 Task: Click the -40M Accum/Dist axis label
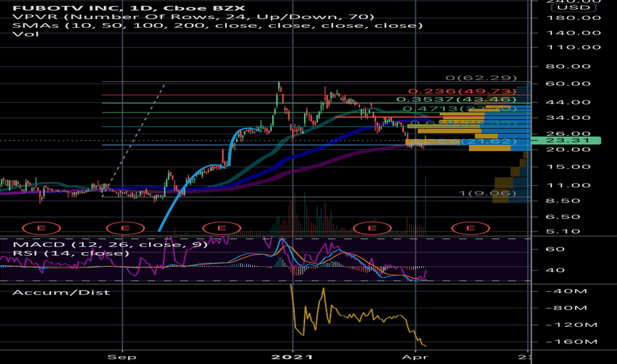(x=566, y=291)
